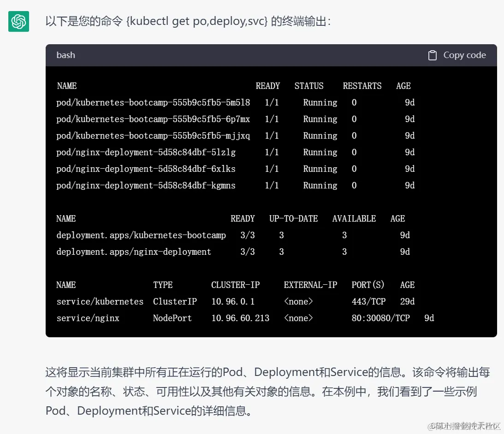504x434 pixels.
Task: Click the copy icon on the code block toolbar
Action: (x=432, y=55)
